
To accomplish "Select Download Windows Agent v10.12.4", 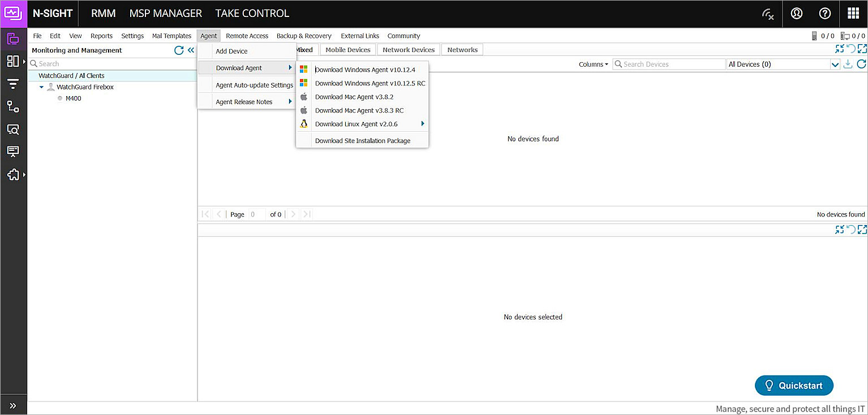I will 365,70.
